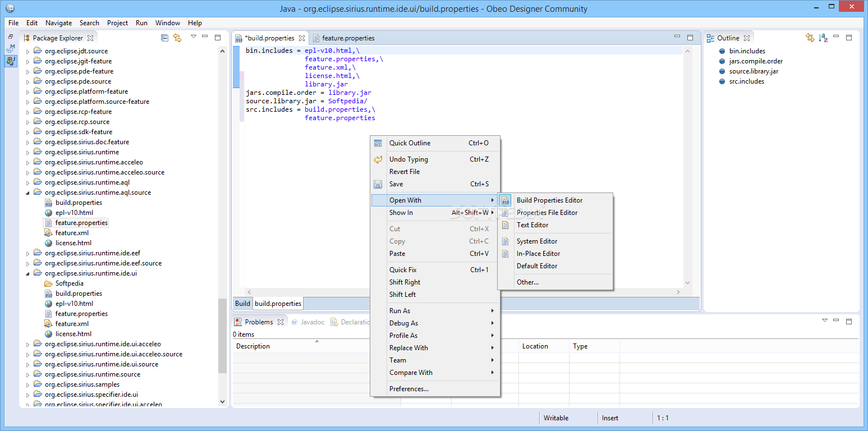Expand the org.eclipse.sirius.runtime tree node
This screenshot has height=431, width=868.
click(27, 152)
